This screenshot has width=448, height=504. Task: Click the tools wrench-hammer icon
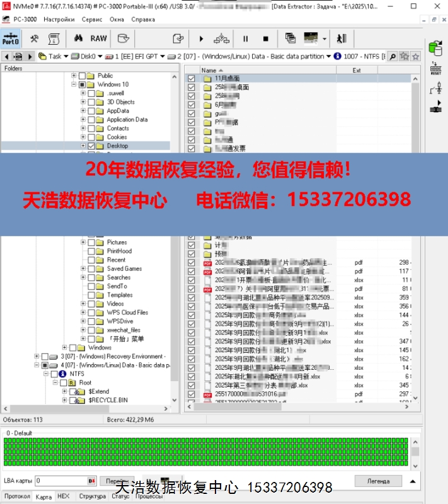coord(35,38)
